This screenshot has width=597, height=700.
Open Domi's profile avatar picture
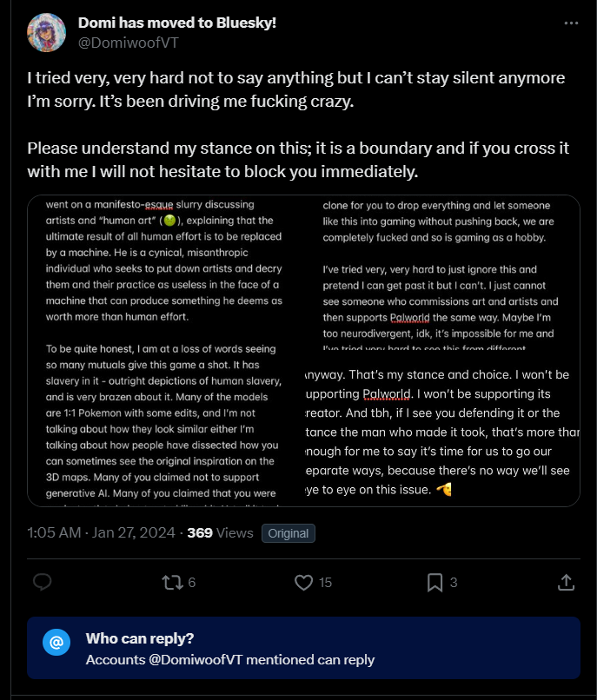point(46,33)
